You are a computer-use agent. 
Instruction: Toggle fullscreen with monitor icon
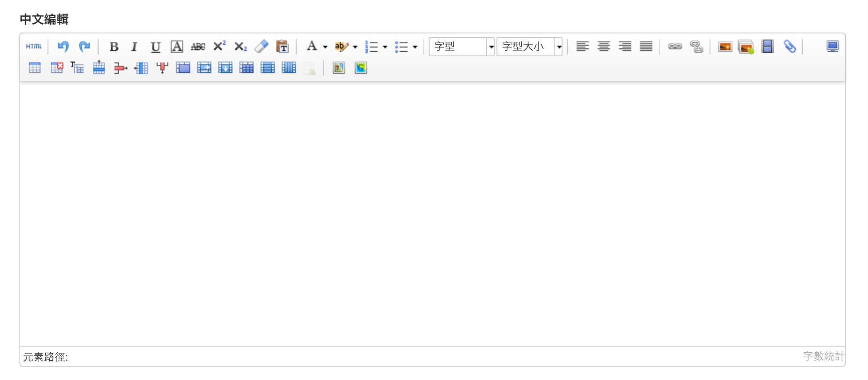coord(832,46)
